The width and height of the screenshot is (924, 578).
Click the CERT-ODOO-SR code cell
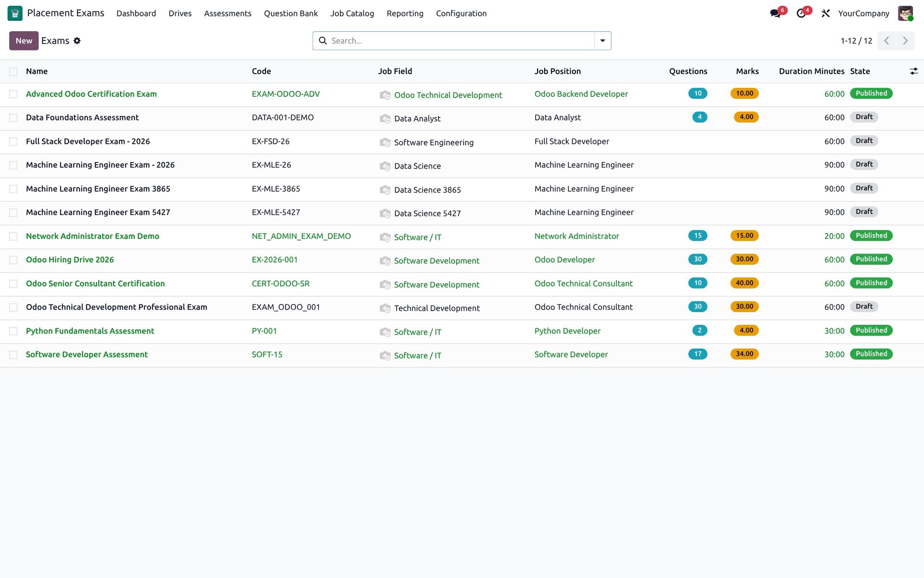click(x=281, y=284)
